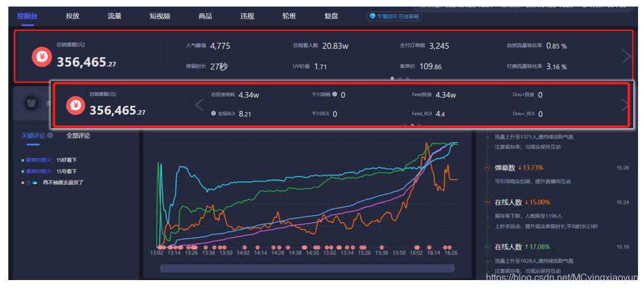This screenshot has width=644, height=289.
Task: Click the 客单价 value 109.86
Action: click(430, 66)
